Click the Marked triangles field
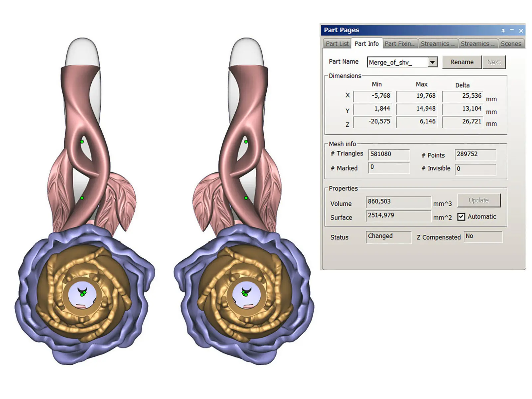 point(389,168)
